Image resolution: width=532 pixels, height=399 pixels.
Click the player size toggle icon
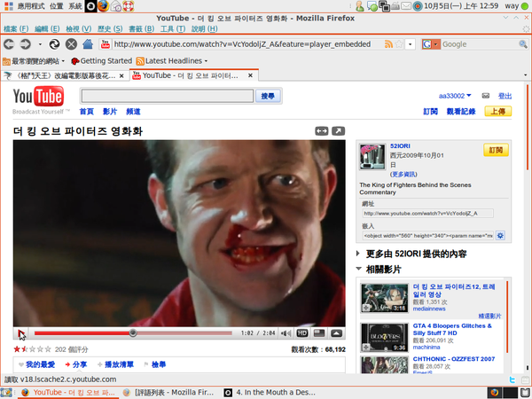[x=319, y=333]
